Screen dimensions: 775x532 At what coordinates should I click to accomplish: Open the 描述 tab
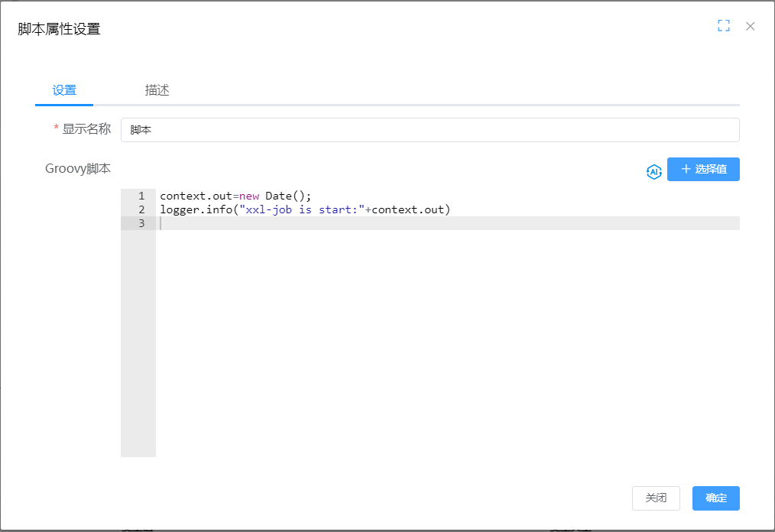pyautogui.click(x=157, y=90)
